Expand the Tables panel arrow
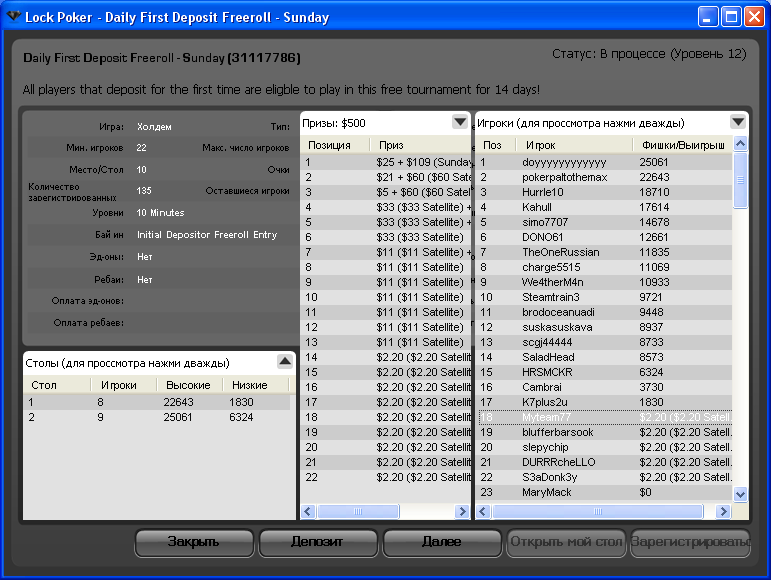771x580 pixels. point(285,362)
